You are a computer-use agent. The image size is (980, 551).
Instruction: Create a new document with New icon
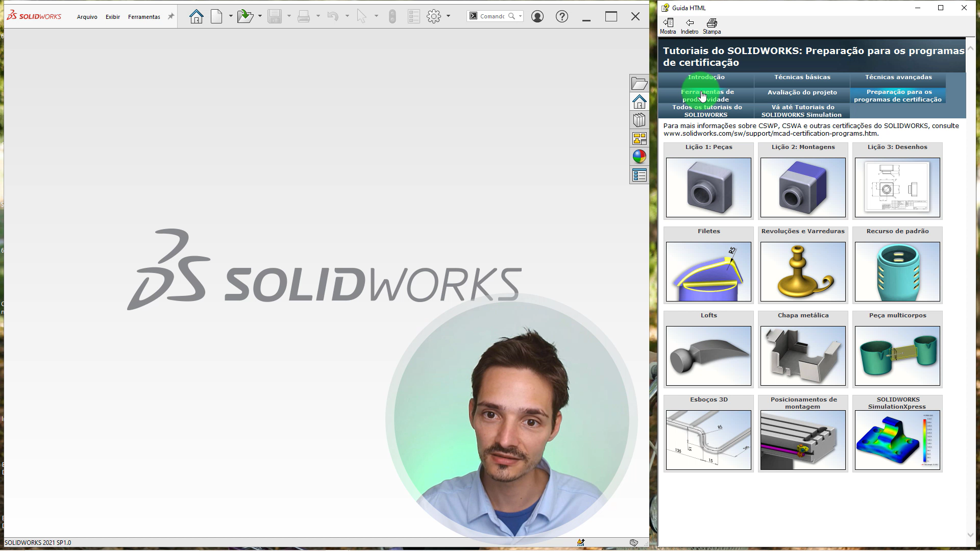click(217, 17)
